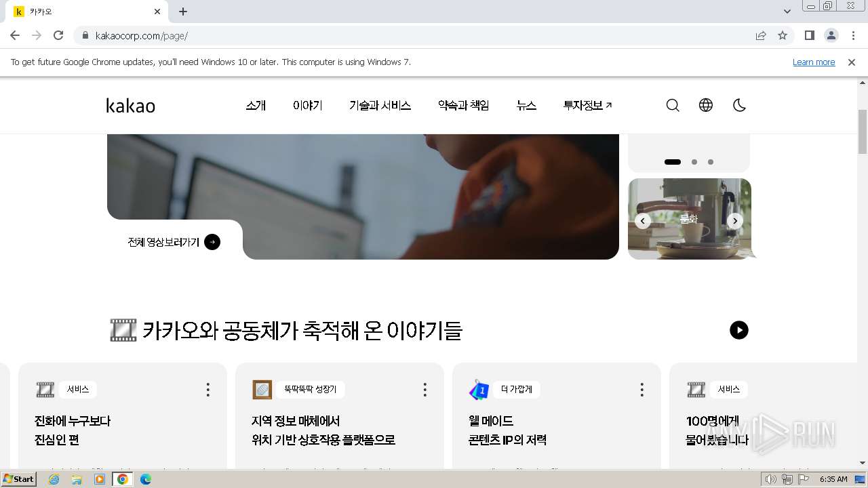Click the browser back arrow
Screen dimensions: 868x488
[x=15, y=35]
